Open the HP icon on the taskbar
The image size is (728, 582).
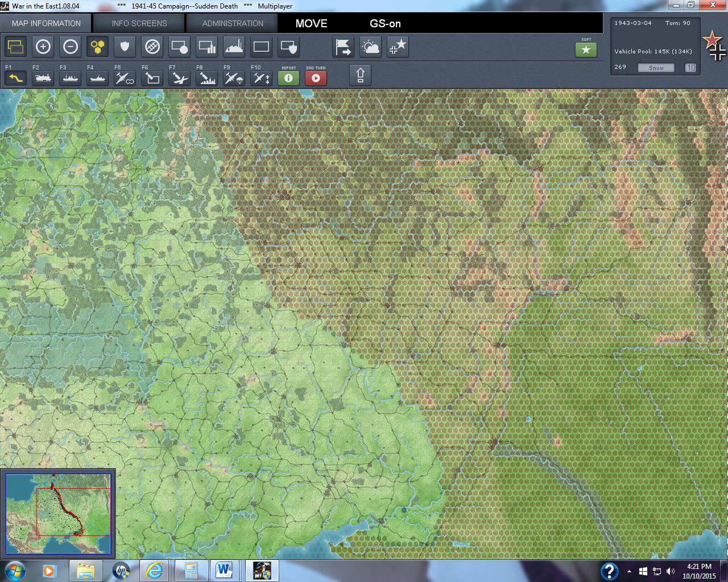point(121,570)
